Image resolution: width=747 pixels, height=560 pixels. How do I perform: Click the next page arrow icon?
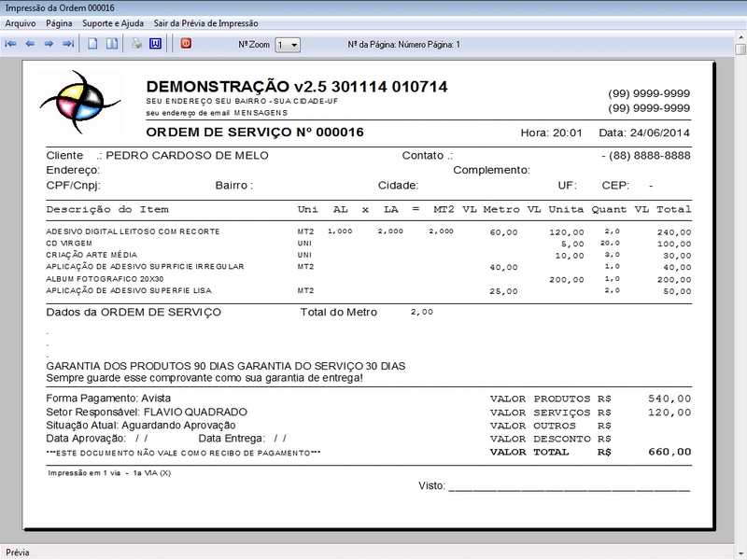pos(49,44)
